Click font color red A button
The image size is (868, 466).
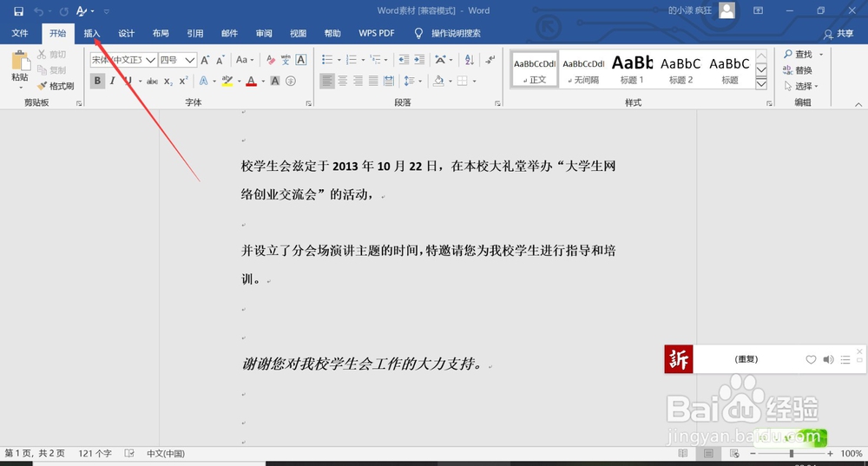(x=252, y=82)
